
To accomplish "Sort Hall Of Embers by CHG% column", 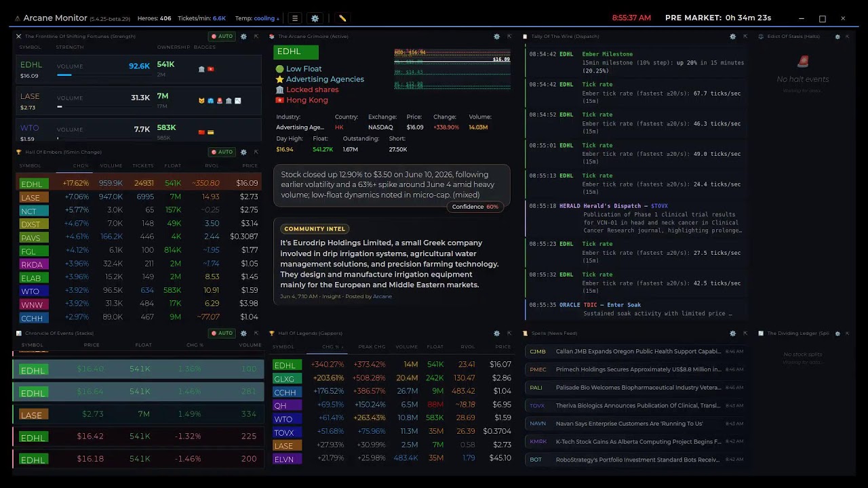I will tap(81, 165).
